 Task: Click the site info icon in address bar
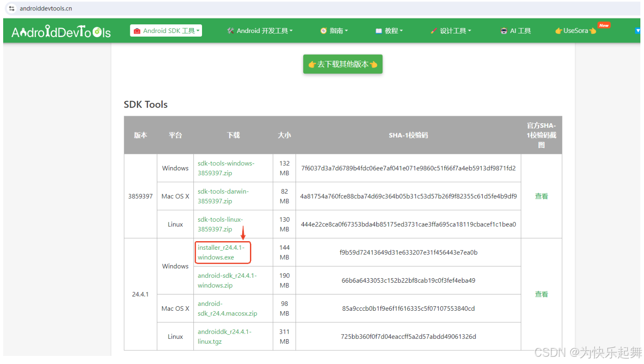[11, 9]
